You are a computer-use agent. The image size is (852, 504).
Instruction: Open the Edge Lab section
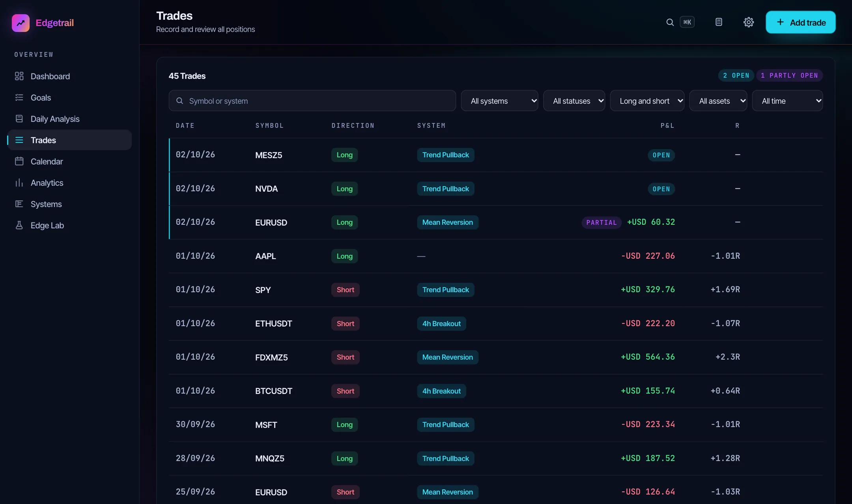[x=70, y=225]
